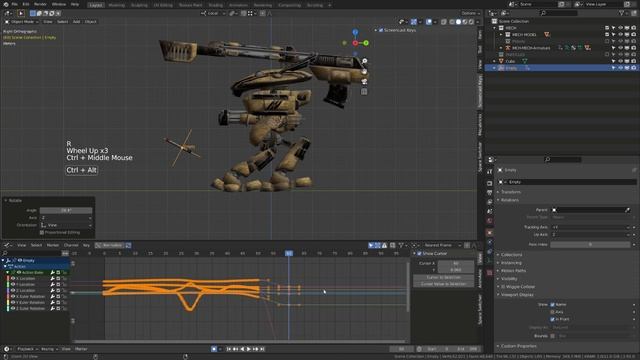Screen dimensions: 640x360
Task: Open the Edit menu
Action: [26, 4]
